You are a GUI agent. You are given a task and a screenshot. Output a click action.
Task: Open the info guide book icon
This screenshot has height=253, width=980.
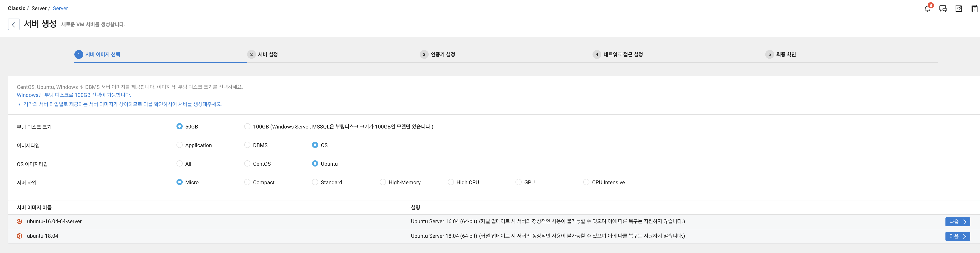tap(974, 9)
